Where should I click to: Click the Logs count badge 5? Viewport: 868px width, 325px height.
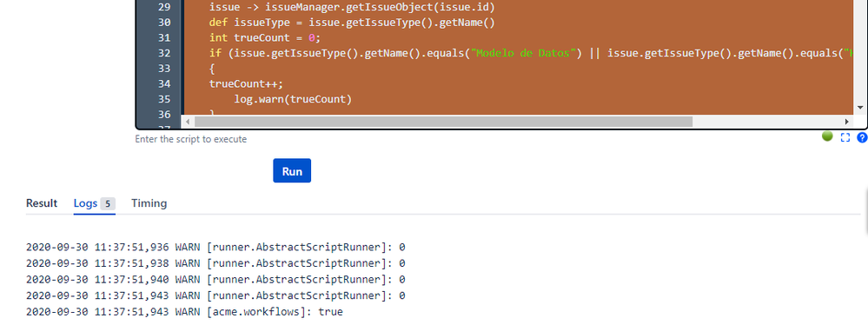pos(108,203)
